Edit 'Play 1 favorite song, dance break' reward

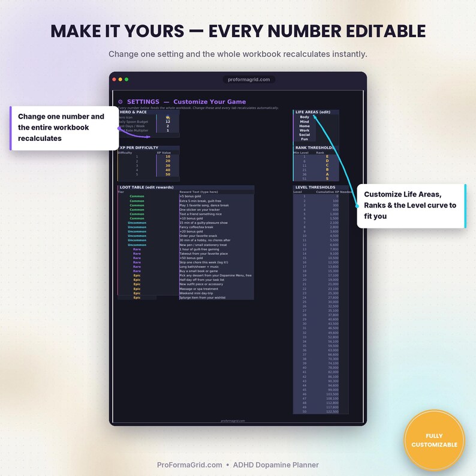(x=216, y=205)
